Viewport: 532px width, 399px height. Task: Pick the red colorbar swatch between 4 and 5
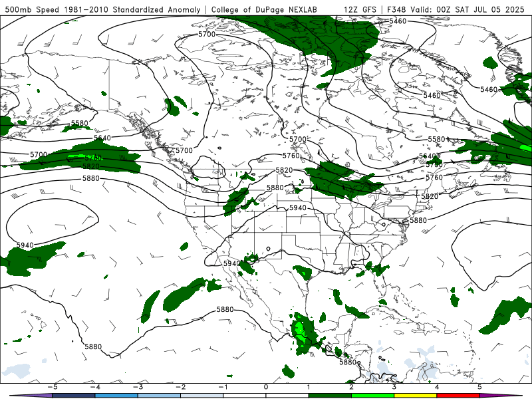[x=458, y=396]
